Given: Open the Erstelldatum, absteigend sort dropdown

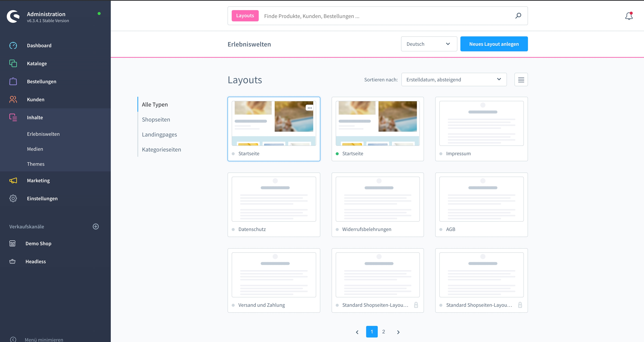Looking at the screenshot, I should (x=454, y=80).
